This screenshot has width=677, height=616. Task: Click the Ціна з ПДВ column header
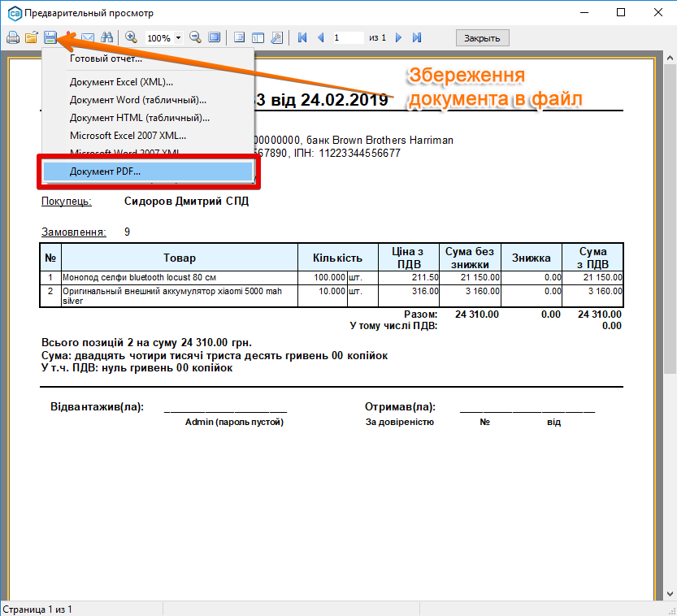[x=409, y=258]
